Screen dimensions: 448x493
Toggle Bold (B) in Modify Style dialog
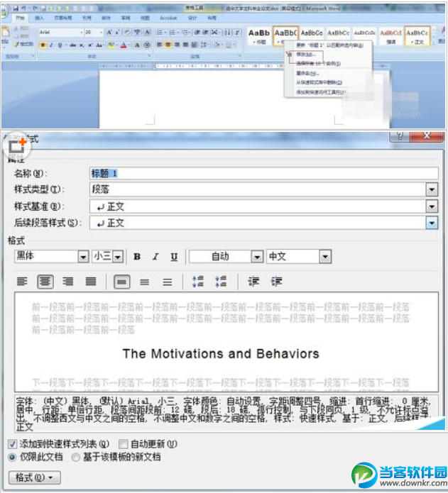point(137,257)
